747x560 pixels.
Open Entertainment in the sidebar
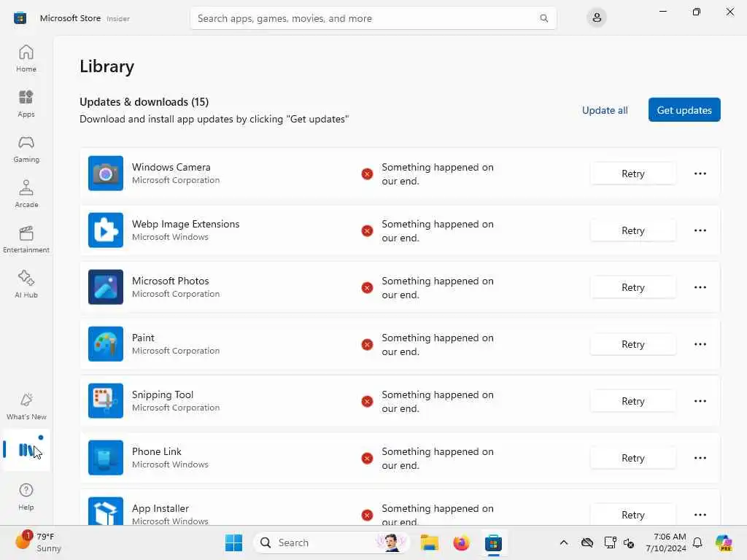pos(26,239)
